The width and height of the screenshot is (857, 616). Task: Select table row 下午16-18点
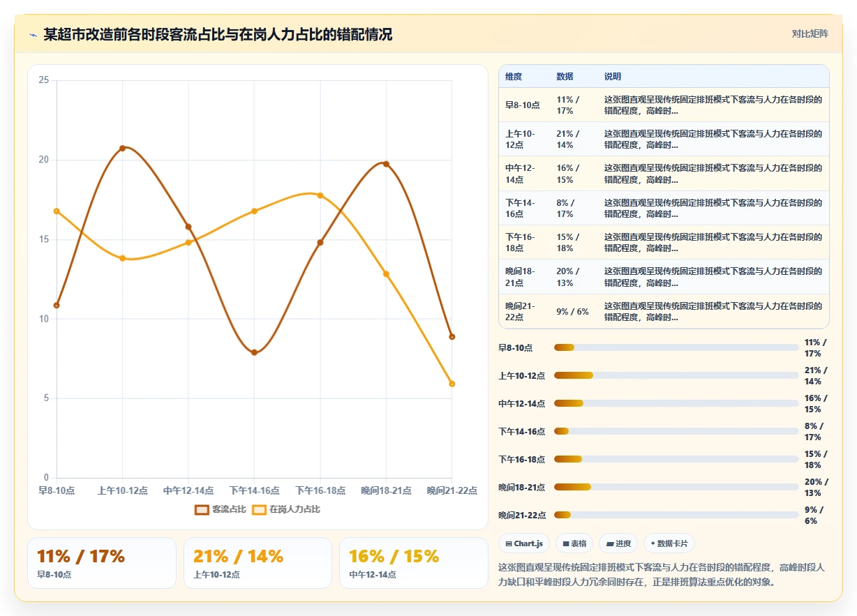[x=664, y=243]
